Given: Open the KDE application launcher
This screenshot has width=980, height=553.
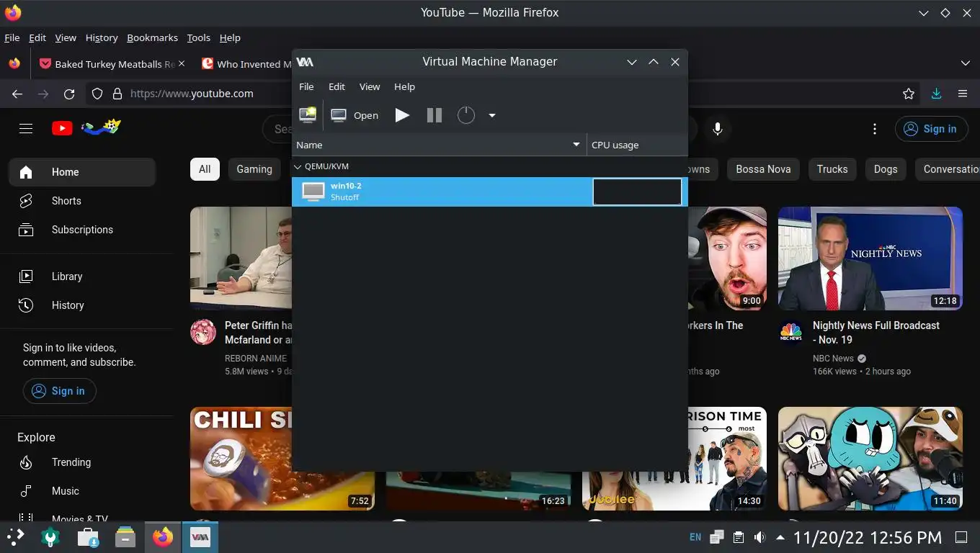Looking at the screenshot, I should [15, 536].
